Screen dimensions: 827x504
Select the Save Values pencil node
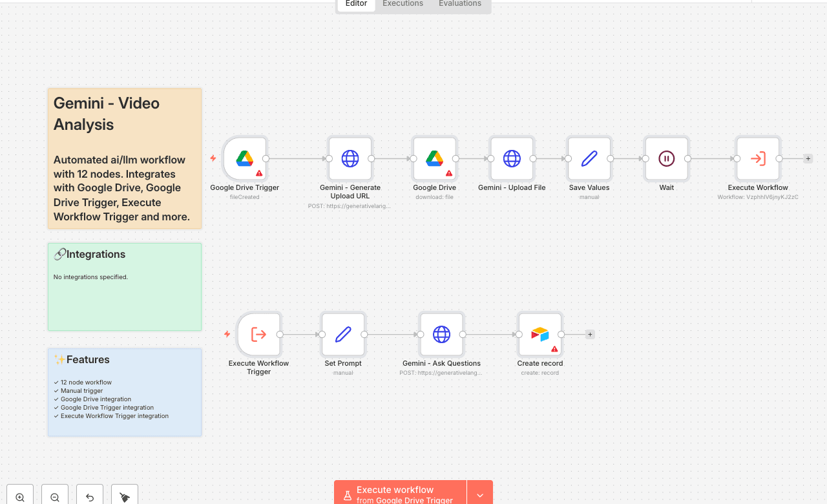[589, 158]
